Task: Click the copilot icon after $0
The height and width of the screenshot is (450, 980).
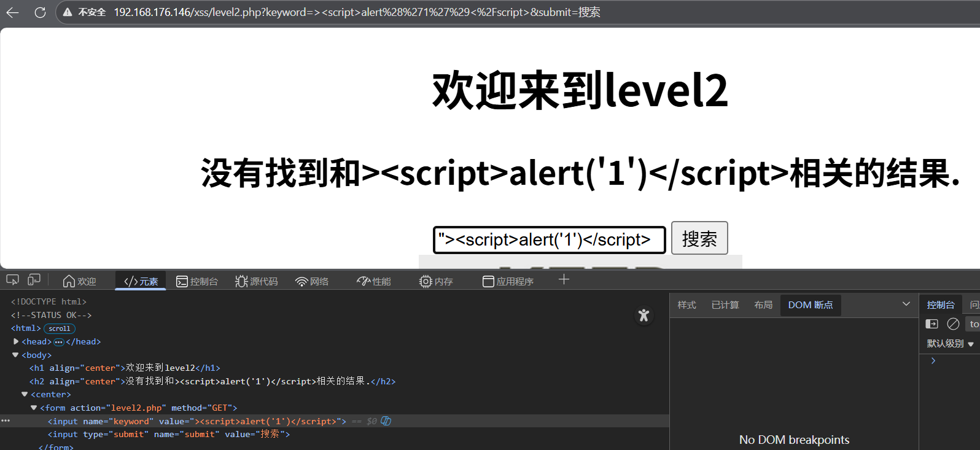Action: [x=386, y=421]
